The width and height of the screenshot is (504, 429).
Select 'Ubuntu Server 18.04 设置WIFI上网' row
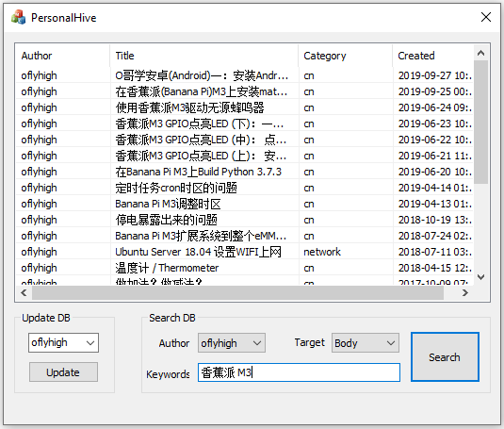[244, 252]
